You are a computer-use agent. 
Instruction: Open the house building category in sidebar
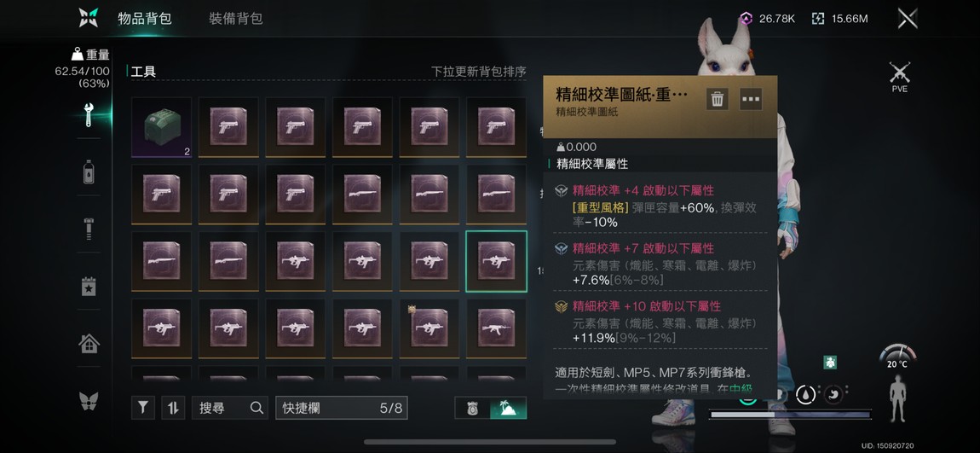tap(88, 343)
